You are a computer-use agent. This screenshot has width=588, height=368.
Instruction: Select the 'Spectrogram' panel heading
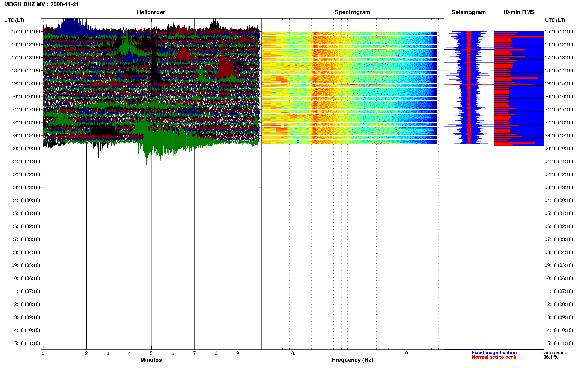point(352,12)
